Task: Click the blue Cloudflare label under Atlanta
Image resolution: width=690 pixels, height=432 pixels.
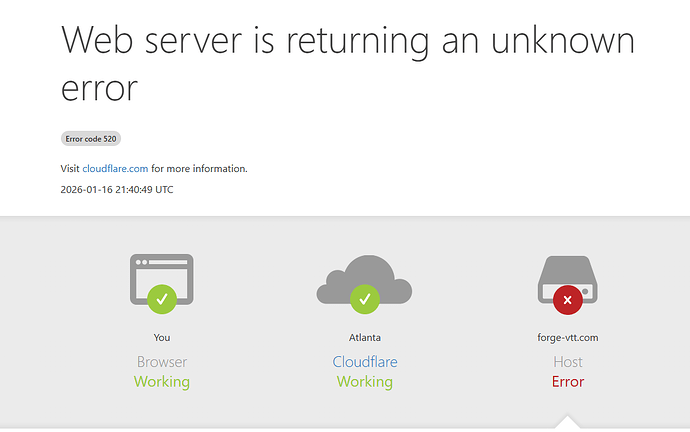Action: pyautogui.click(x=365, y=362)
